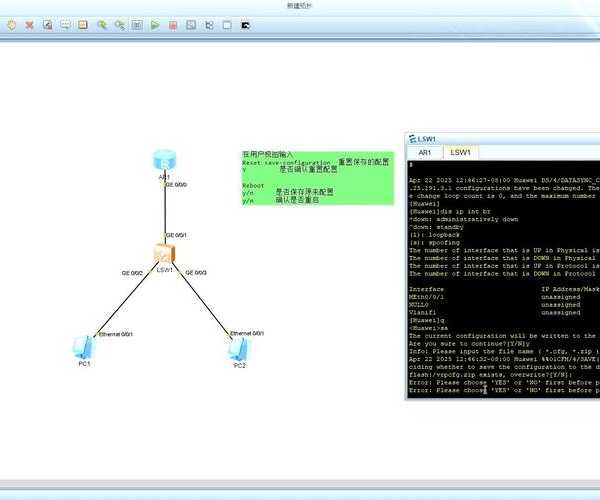
Task: Click the zoom in magnifier icon
Action: 101,24
